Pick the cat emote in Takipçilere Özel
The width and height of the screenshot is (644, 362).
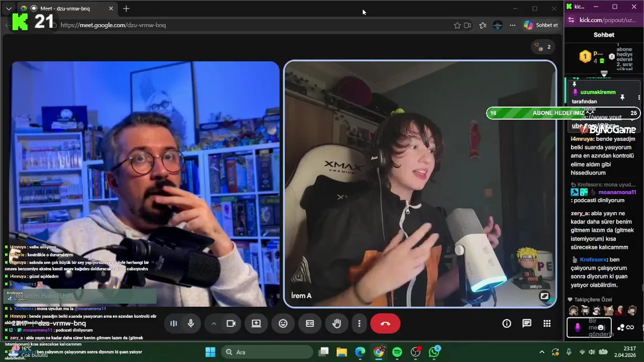[x=609, y=310]
